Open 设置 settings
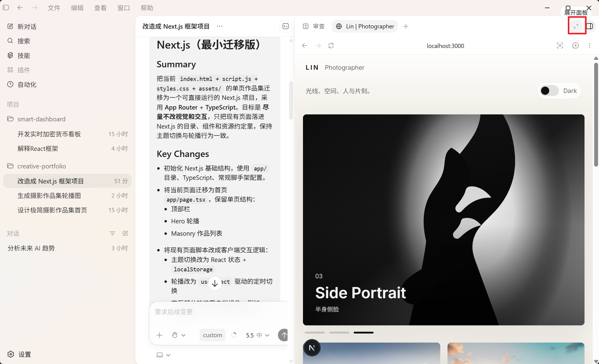 point(19,354)
